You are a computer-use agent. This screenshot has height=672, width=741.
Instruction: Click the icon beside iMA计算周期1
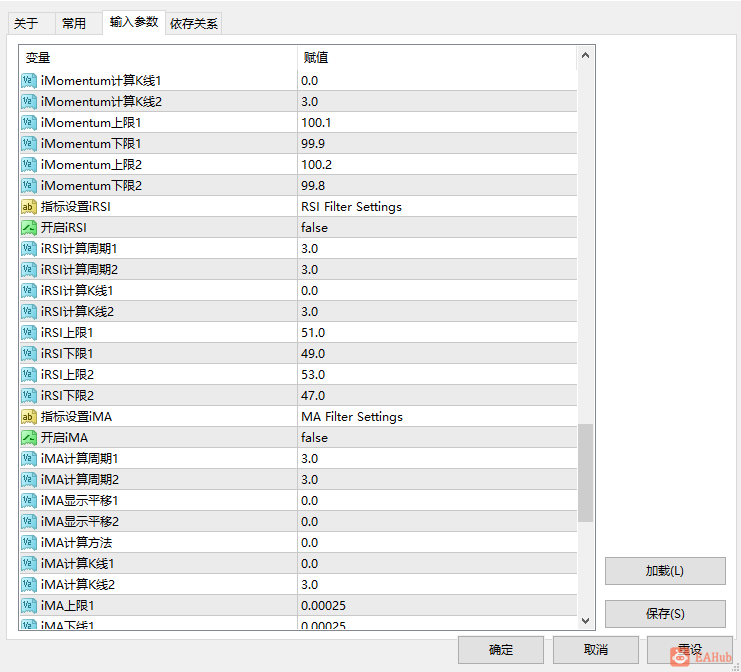[29, 458]
